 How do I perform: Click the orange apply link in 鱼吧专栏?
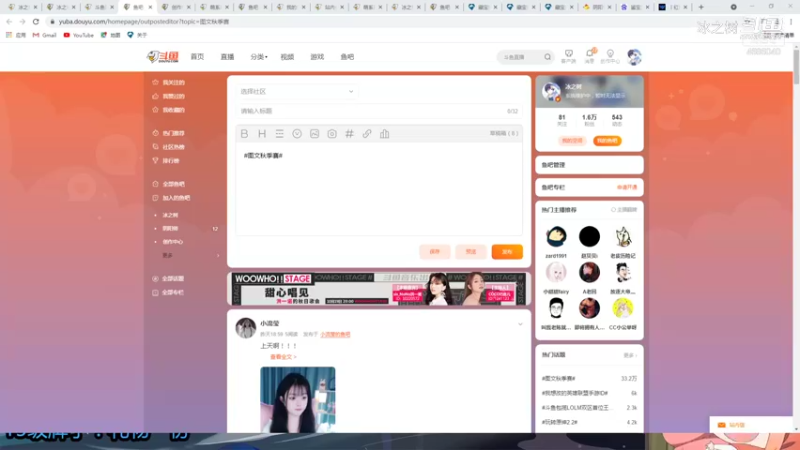[x=627, y=187]
